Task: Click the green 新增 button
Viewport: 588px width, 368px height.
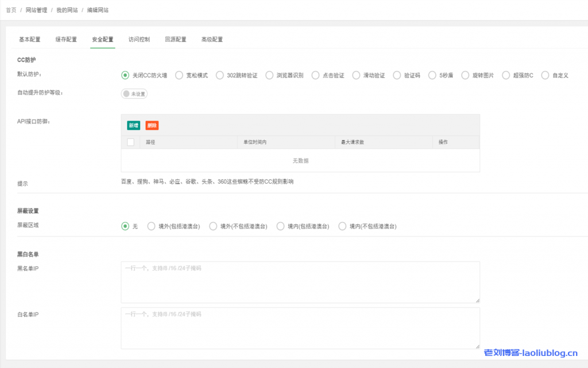Action: point(133,125)
